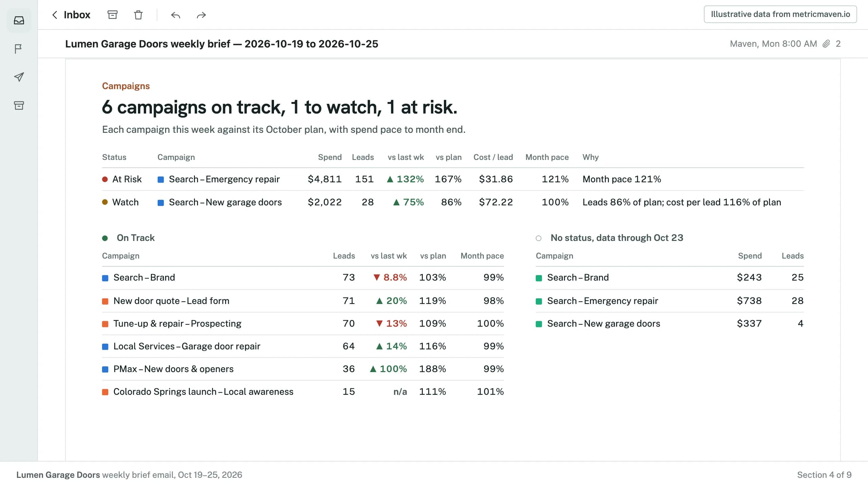
Task: Click 'Maven, Mon 8:00 AM' sender text
Action: tap(773, 44)
